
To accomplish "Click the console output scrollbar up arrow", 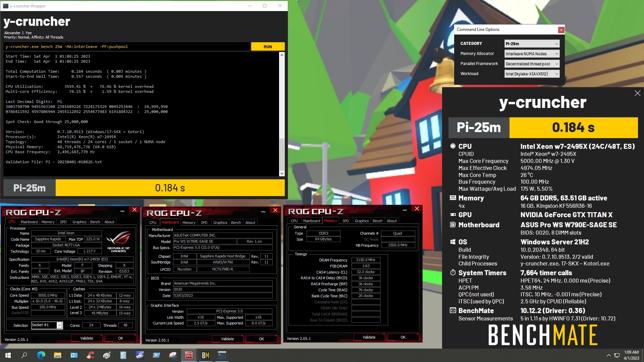I will pyautogui.click(x=282, y=55).
